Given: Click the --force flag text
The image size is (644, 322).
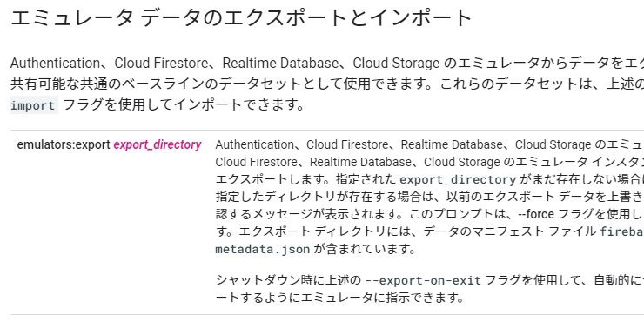Looking at the screenshot, I should (536, 214).
